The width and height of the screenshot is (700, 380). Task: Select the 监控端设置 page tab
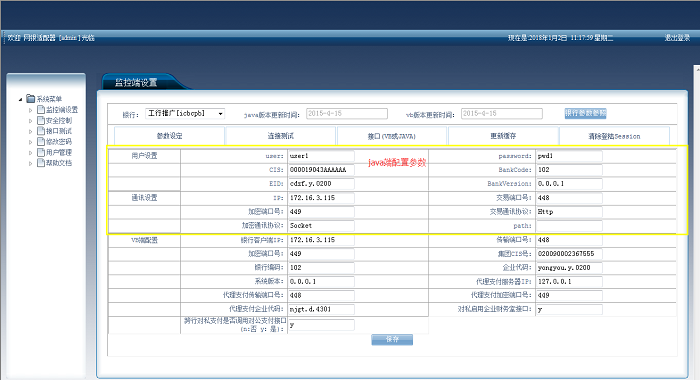(136, 83)
